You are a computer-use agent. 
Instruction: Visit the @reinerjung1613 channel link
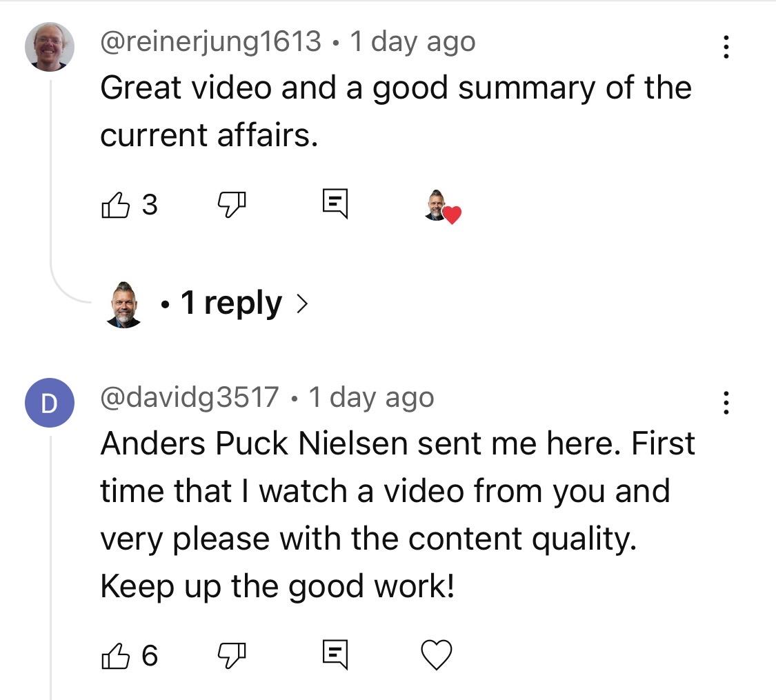[211, 41]
